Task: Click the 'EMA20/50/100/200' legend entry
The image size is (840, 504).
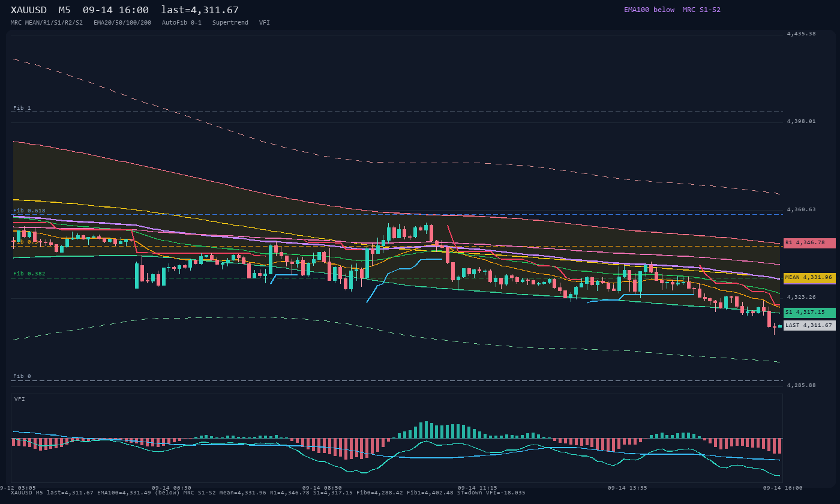Action: click(x=122, y=22)
